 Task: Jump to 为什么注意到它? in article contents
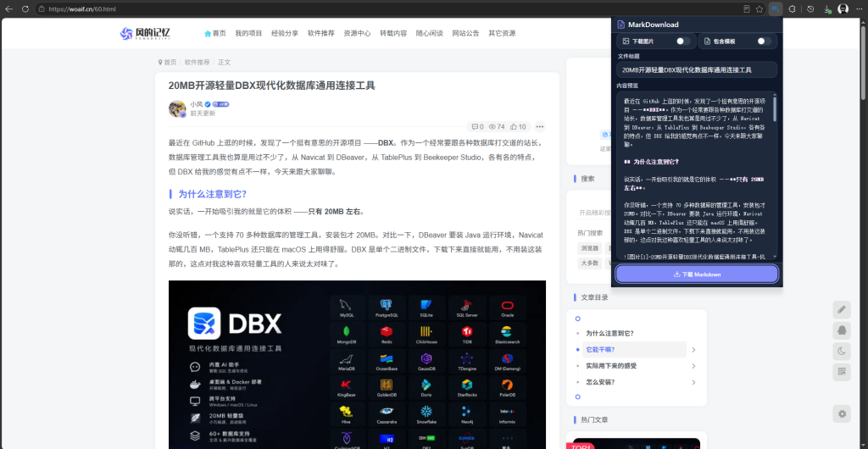609,334
